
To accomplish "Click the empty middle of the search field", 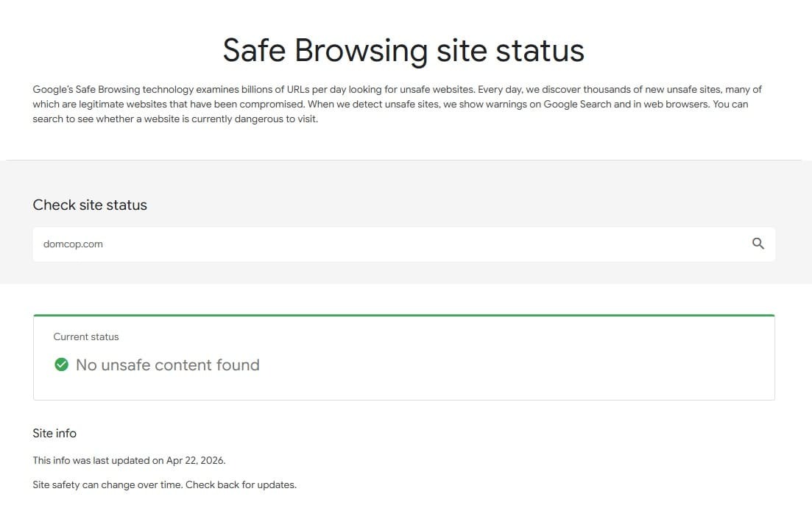I will point(405,244).
